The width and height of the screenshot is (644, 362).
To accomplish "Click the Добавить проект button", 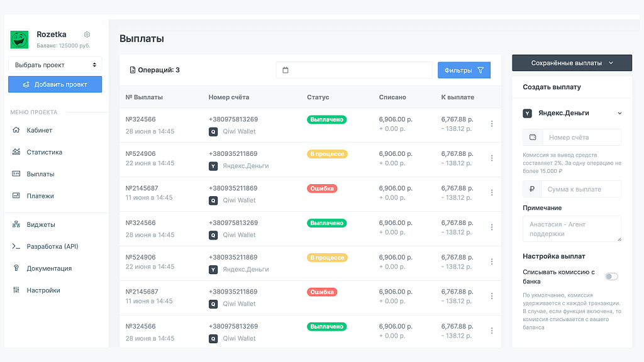I will (55, 84).
